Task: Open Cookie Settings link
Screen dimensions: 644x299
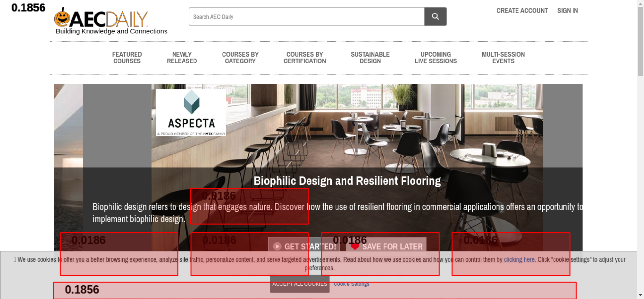Action: click(351, 284)
